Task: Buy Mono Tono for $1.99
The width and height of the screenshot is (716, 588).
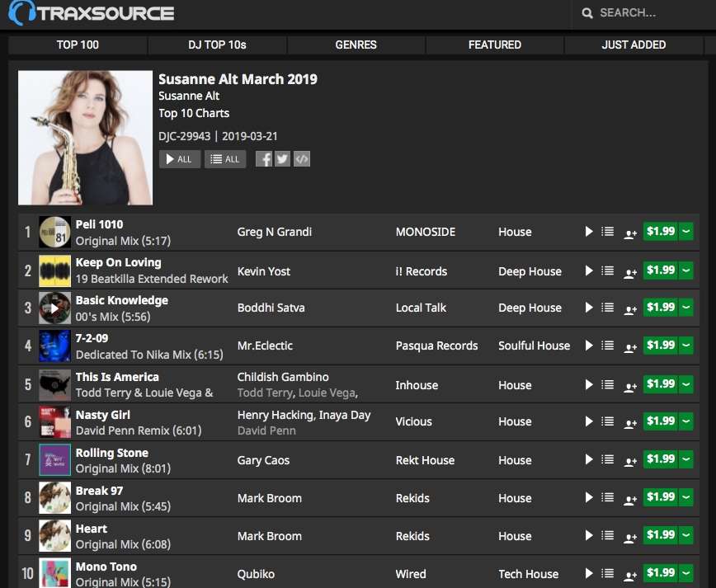Action: coord(660,572)
